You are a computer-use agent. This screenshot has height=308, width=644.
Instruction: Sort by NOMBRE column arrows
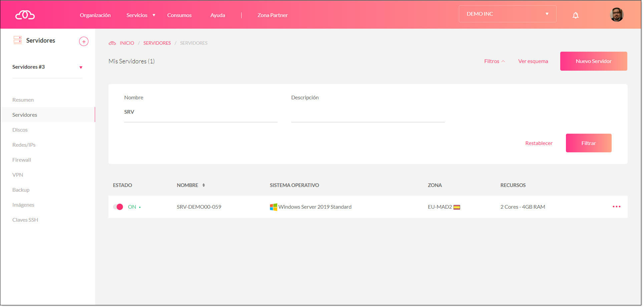(x=204, y=185)
